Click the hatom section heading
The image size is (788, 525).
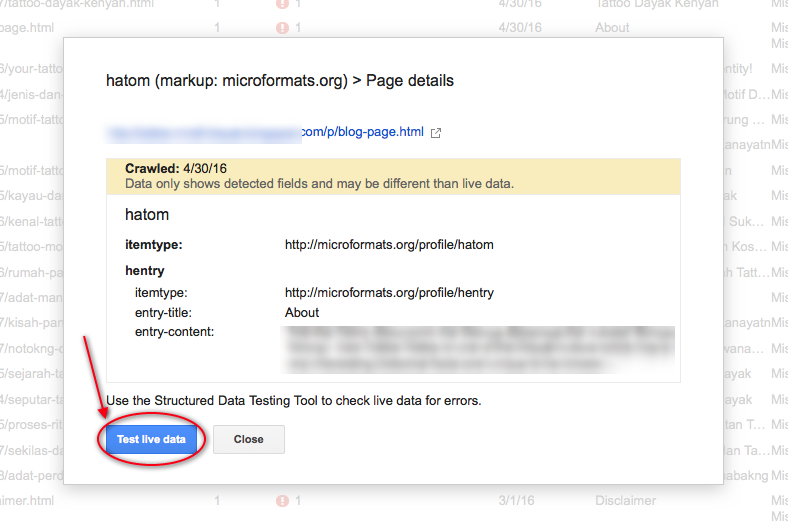click(147, 215)
